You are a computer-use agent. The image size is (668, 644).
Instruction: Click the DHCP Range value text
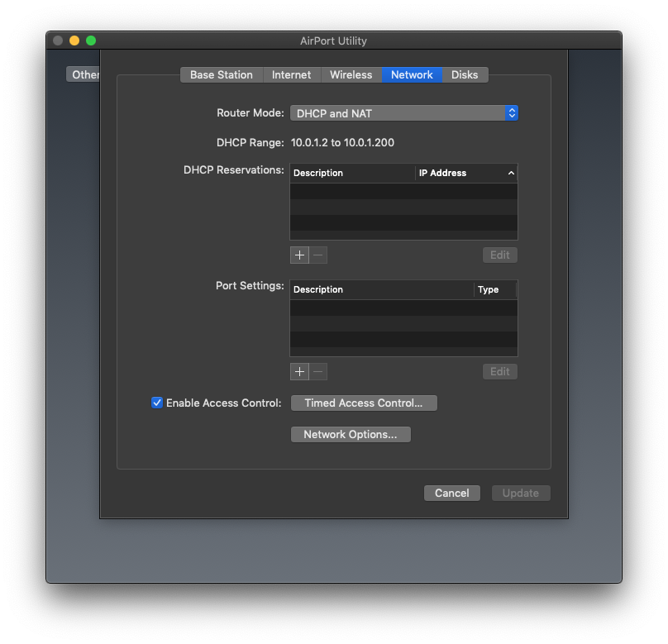pos(342,143)
